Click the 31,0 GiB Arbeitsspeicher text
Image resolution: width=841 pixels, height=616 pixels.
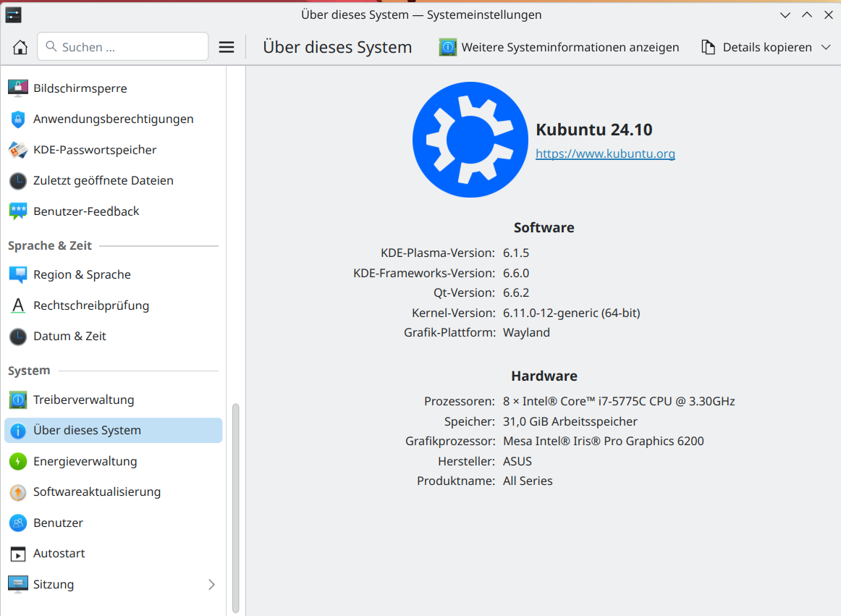[570, 422]
